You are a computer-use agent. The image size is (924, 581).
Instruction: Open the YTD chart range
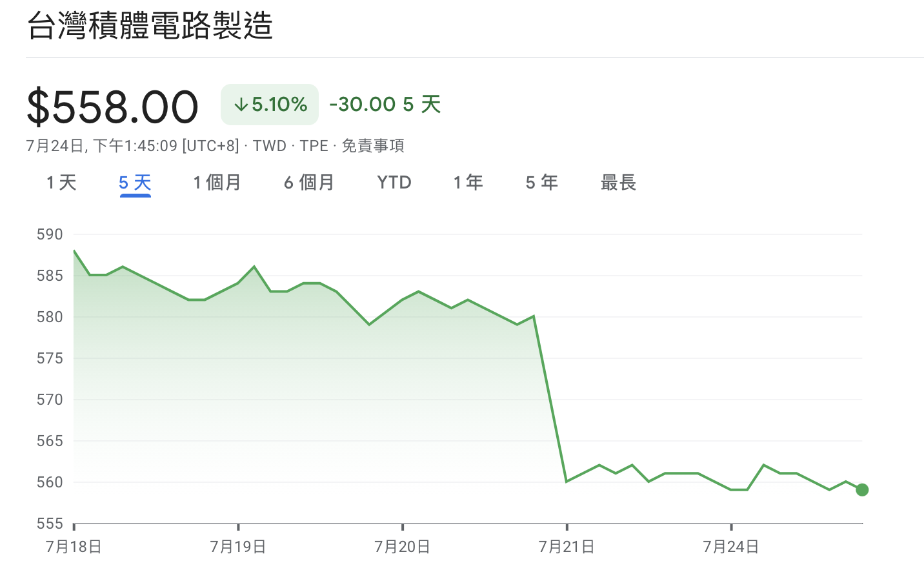(x=394, y=183)
